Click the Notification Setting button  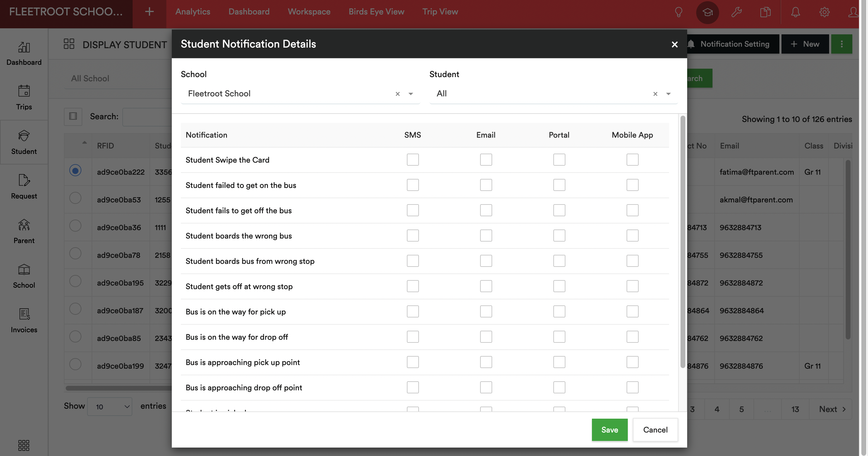733,44
